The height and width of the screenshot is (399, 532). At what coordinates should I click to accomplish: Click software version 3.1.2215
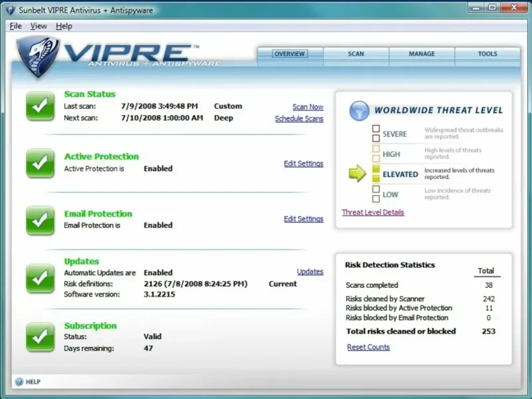click(x=160, y=294)
